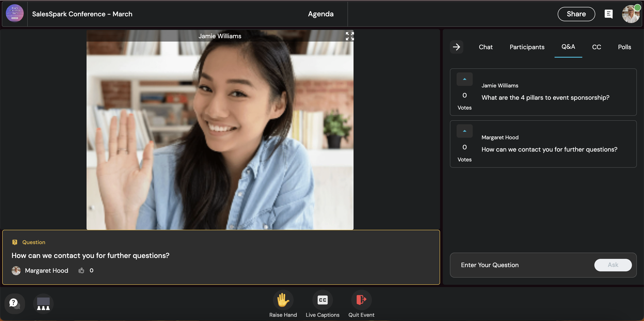The width and height of the screenshot is (644, 321).
Task: Switch to the Chat tab
Action: point(485,47)
